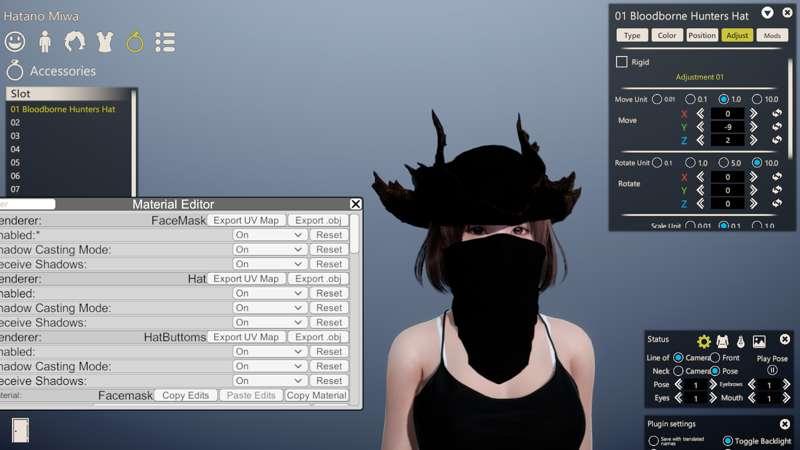Decrease Eyes pattern arrow in Status
The image size is (800, 450).
679,397
